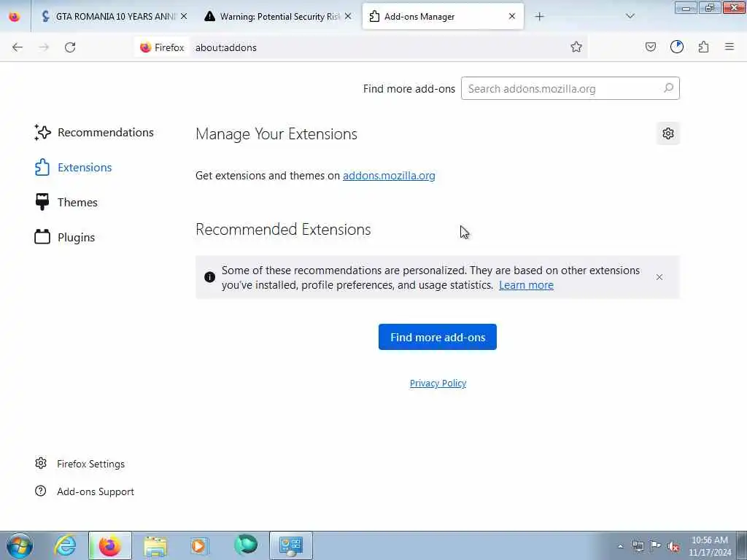Select the Extensions sidebar category
747x560 pixels.
coord(74,168)
